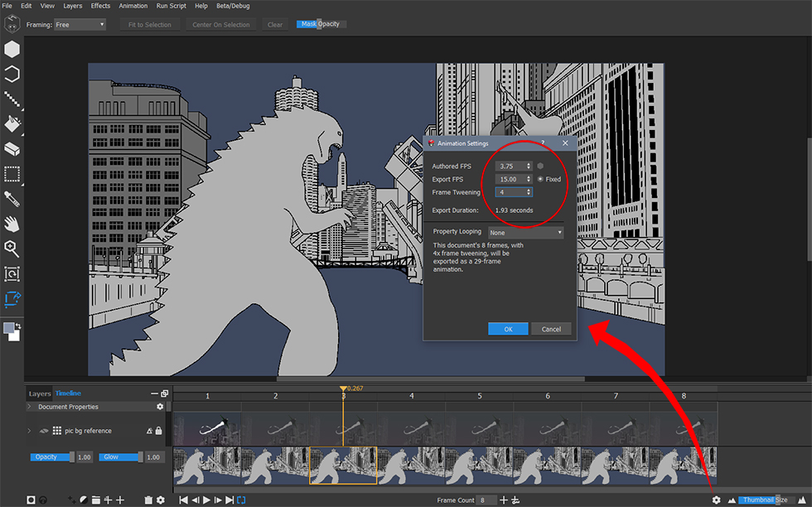Viewport: 812px width, 507px height.
Task: Select the dotted line tool
Action: click(x=12, y=99)
